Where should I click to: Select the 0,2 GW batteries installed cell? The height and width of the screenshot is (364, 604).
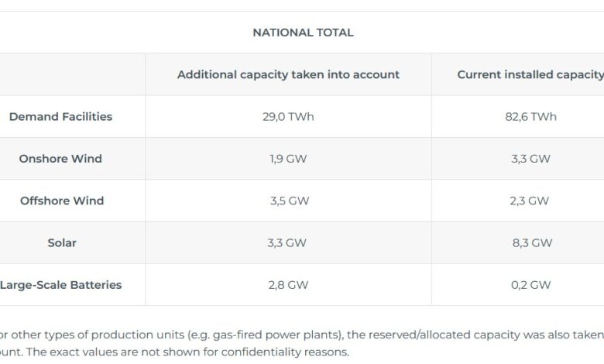pos(530,285)
